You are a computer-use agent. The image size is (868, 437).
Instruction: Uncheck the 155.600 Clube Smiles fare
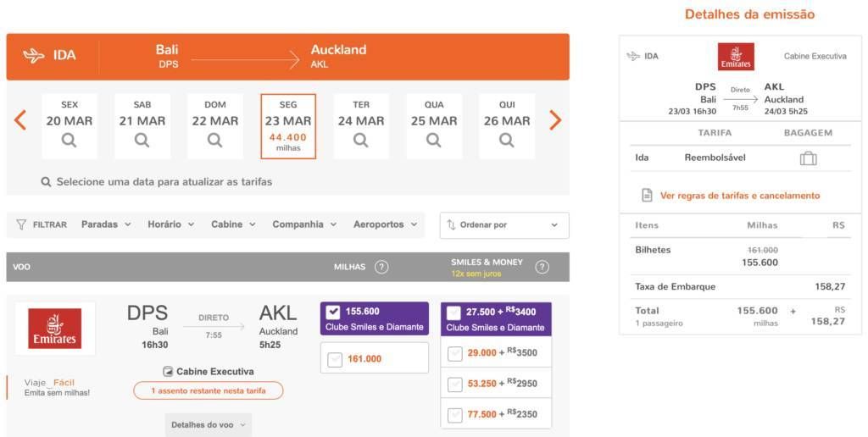[x=332, y=312]
